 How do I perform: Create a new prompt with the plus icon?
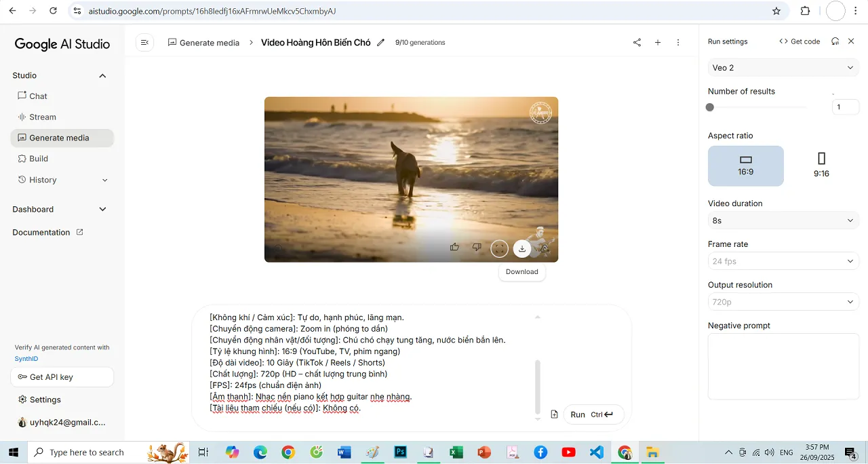(x=657, y=42)
